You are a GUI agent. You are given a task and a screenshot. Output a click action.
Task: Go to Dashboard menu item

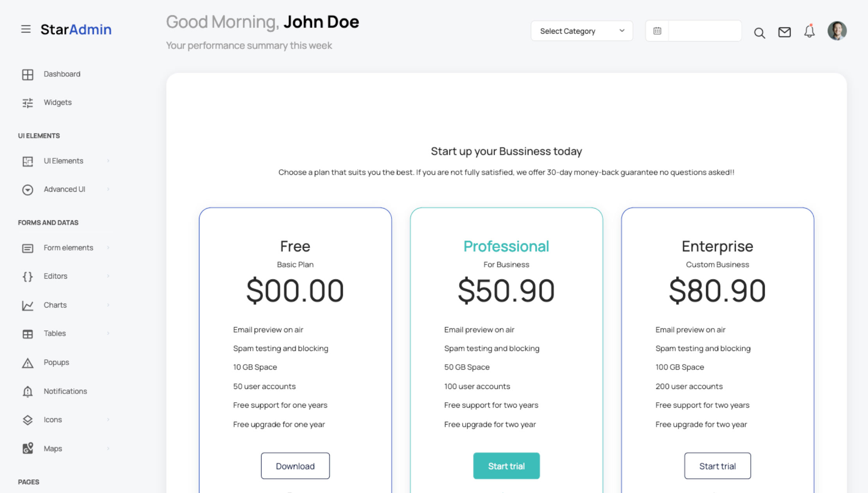tap(62, 74)
